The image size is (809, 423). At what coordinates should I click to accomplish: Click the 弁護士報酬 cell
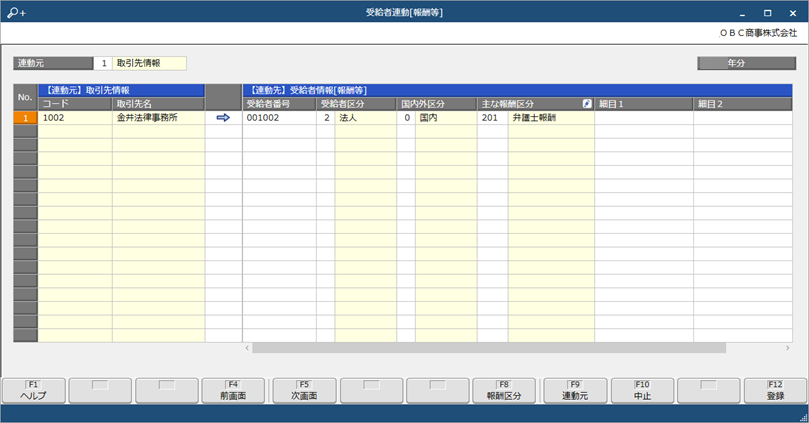[x=551, y=118]
